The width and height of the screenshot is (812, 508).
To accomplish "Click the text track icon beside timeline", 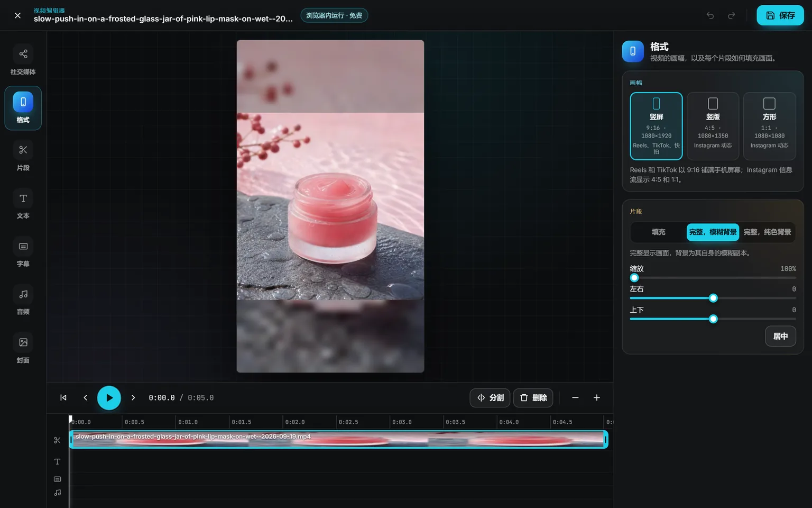I will [x=58, y=462].
